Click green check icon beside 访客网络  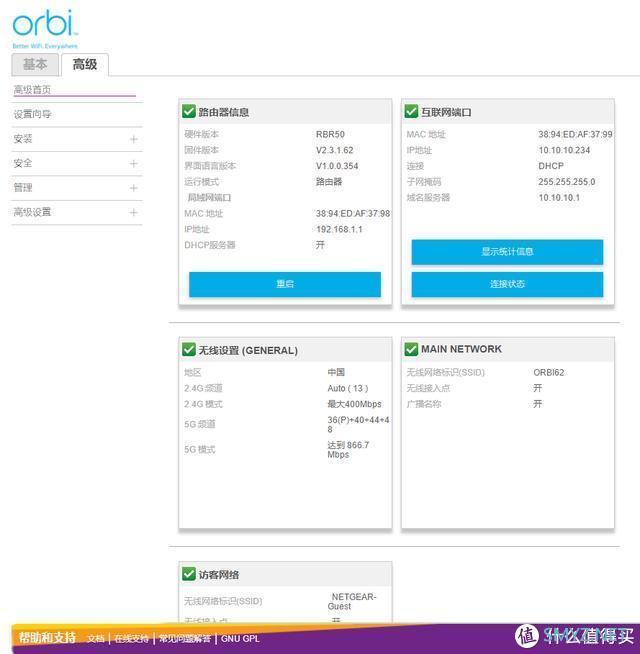coord(189,574)
